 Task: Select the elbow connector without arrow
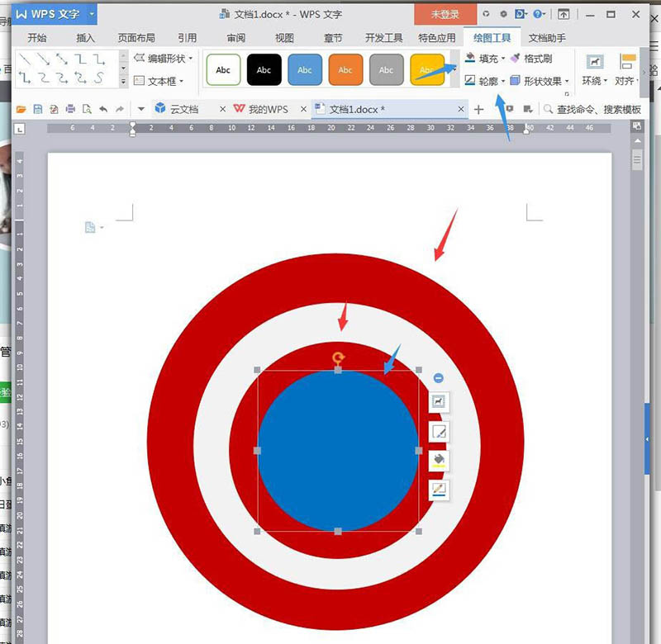pos(80,59)
